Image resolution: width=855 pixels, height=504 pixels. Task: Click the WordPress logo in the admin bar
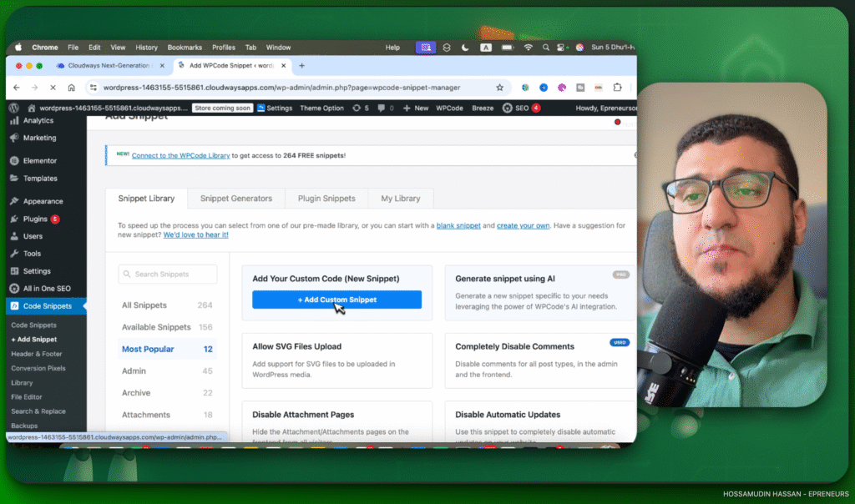point(14,108)
